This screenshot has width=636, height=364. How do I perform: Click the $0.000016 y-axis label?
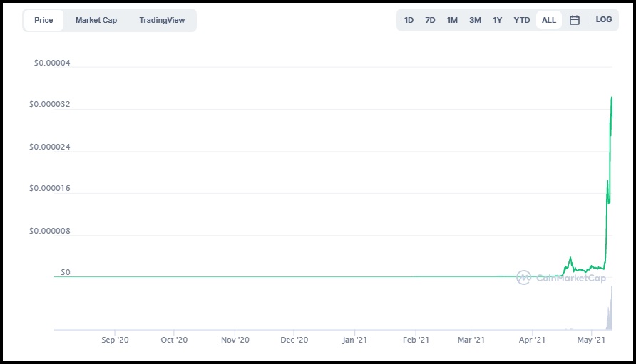point(49,188)
